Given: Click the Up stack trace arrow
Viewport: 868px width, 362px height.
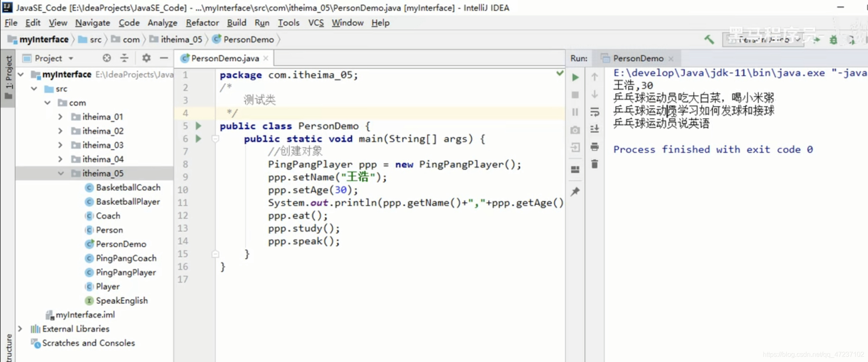Looking at the screenshot, I should [x=595, y=77].
